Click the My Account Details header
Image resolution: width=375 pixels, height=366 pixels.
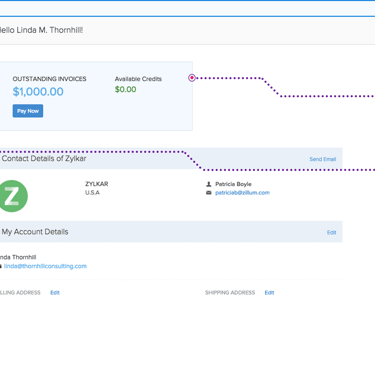coord(35,232)
